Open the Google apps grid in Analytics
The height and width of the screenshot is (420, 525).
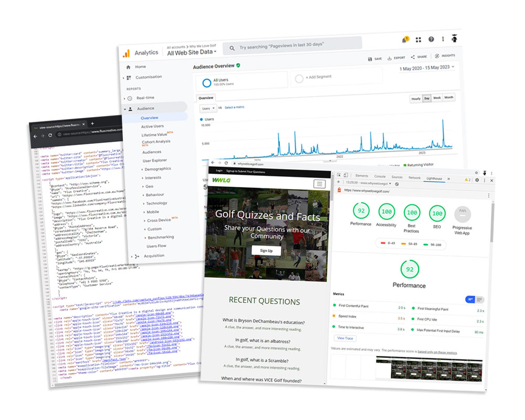[x=418, y=39]
